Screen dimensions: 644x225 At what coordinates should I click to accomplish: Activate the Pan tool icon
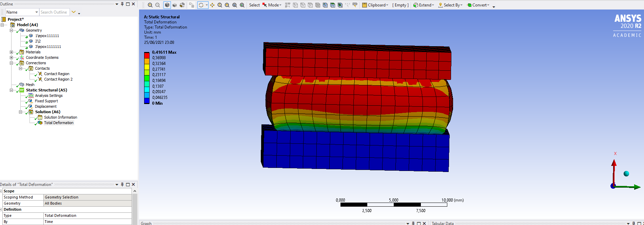[212, 5]
